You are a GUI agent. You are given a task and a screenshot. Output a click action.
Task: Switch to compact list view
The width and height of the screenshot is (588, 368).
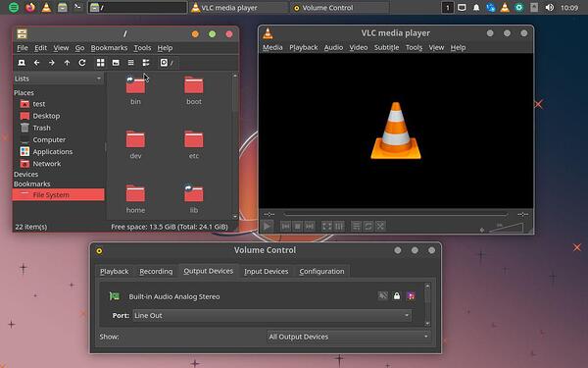(x=130, y=63)
